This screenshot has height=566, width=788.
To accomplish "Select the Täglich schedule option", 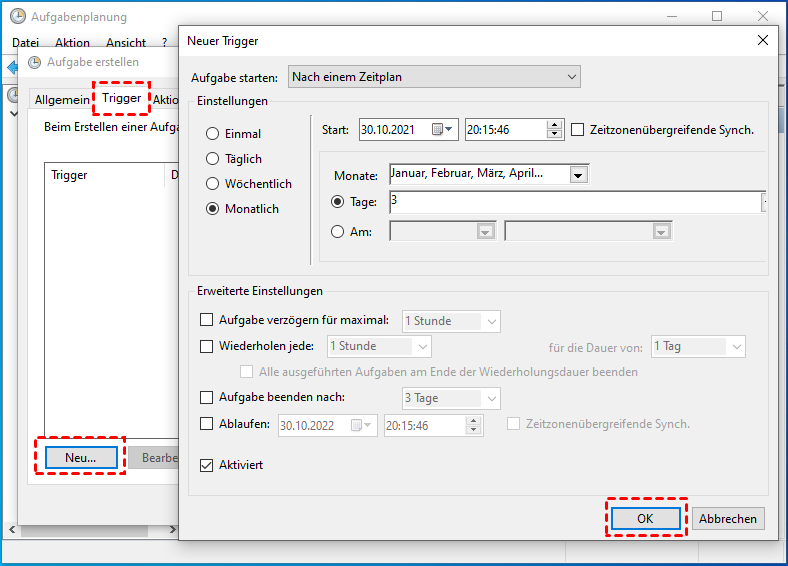I will (212, 159).
